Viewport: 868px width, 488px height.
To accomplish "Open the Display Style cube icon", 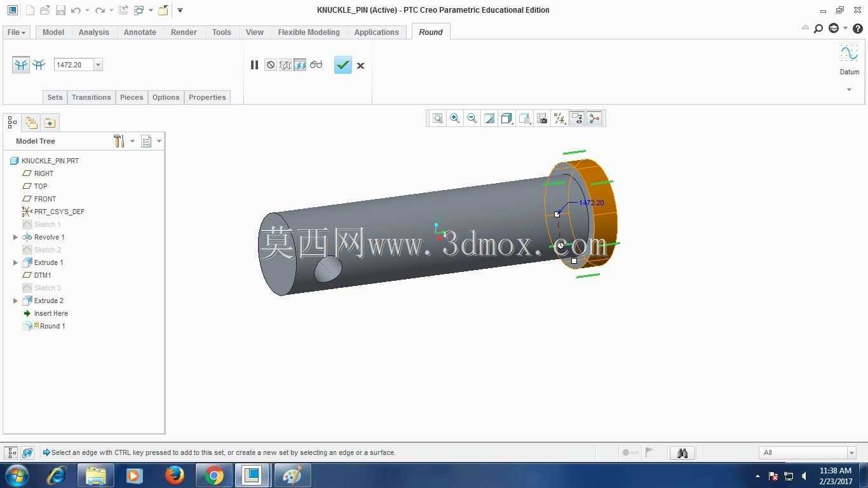I will [506, 118].
